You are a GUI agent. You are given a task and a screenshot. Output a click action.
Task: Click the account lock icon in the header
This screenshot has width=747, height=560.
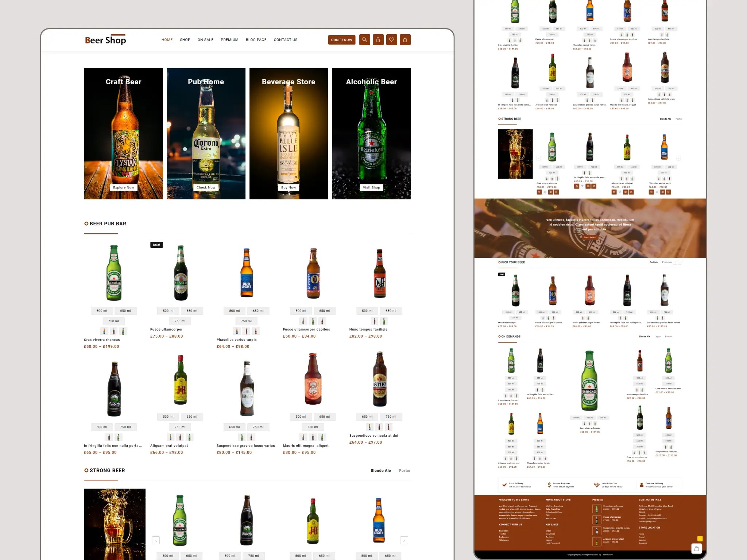378,40
